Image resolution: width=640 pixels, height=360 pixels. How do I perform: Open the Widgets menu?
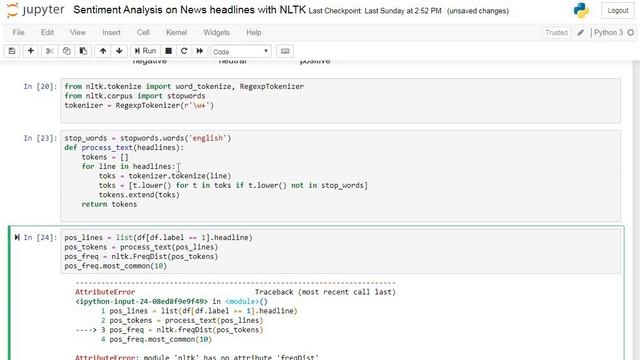[x=216, y=33]
